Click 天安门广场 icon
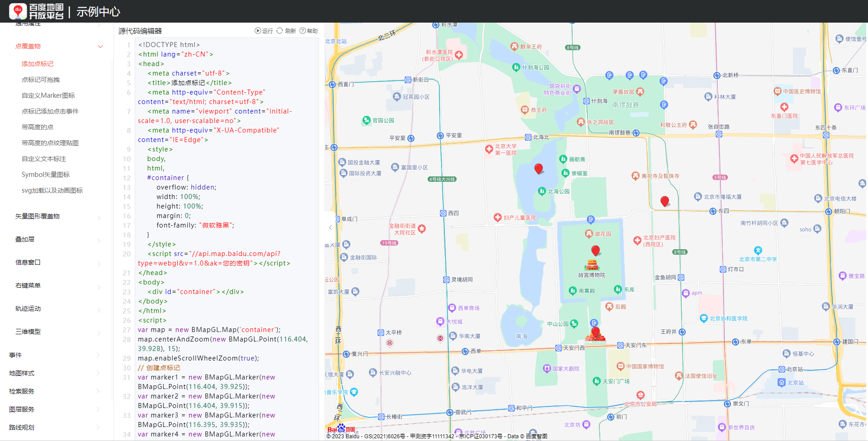Image resolution: width=868 pixels, height=441 pixels. point(597,381)
